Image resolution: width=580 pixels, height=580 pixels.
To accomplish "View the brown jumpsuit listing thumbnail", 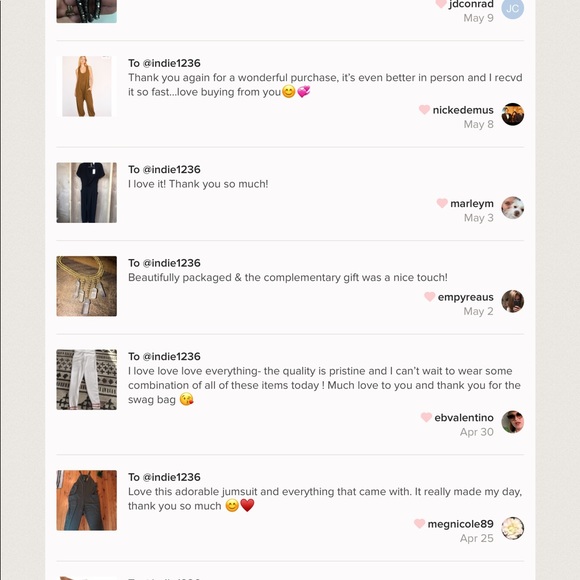I will 87,86.
